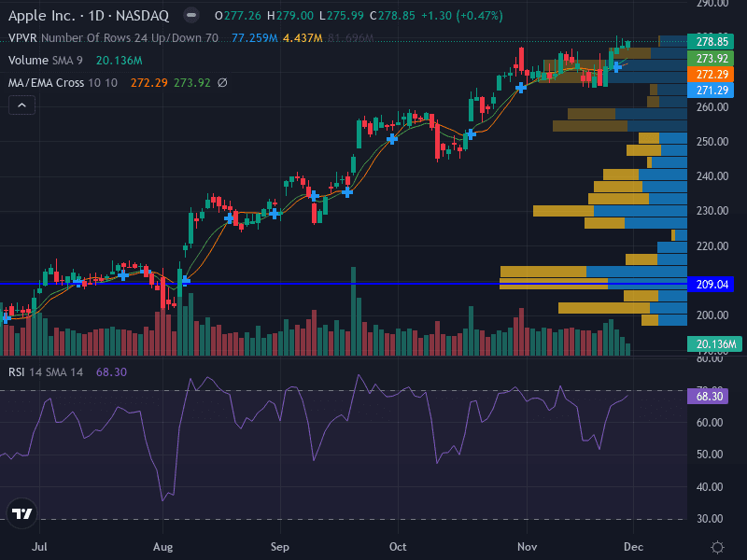Click the 30.00 RSI scale label

[x=710, y=519]
